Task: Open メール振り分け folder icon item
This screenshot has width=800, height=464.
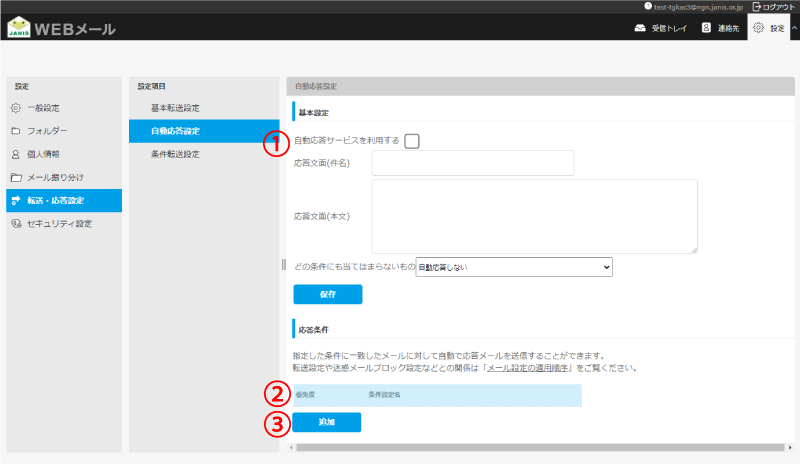Action: (x=16, y=177)
